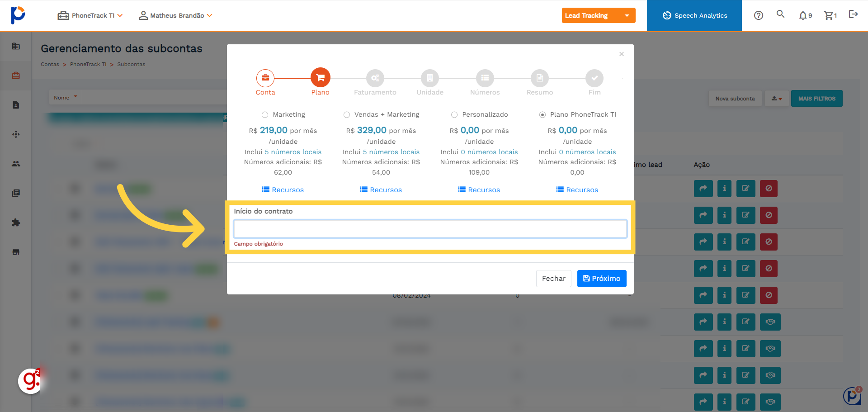Open the Lead Tracking dropdown

(x=599, y=15)
